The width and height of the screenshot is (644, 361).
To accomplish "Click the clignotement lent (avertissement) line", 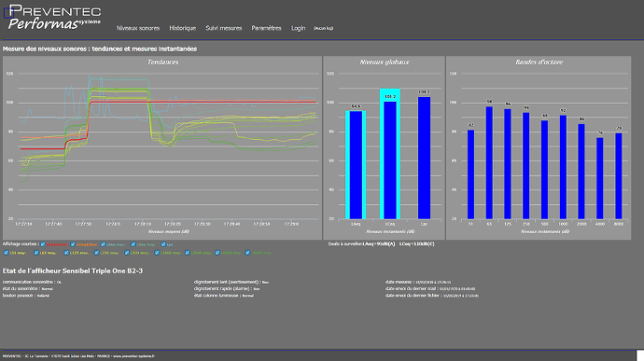I will coord(231,282).
